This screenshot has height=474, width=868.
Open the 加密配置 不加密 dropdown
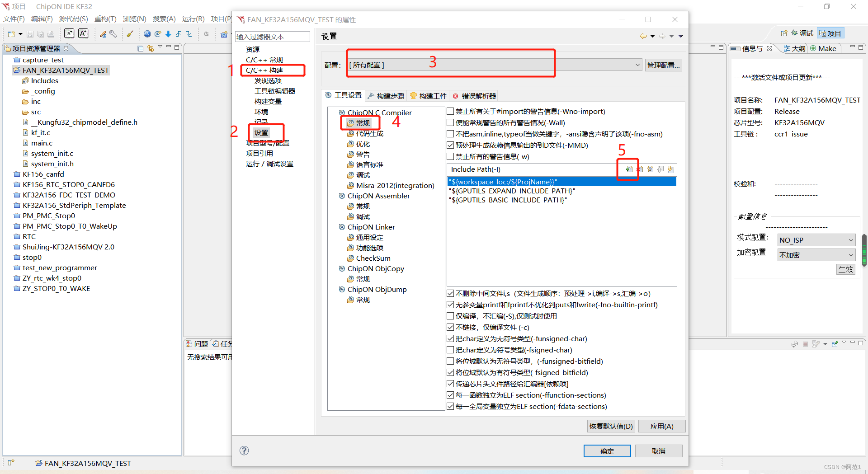click(816, 255)
